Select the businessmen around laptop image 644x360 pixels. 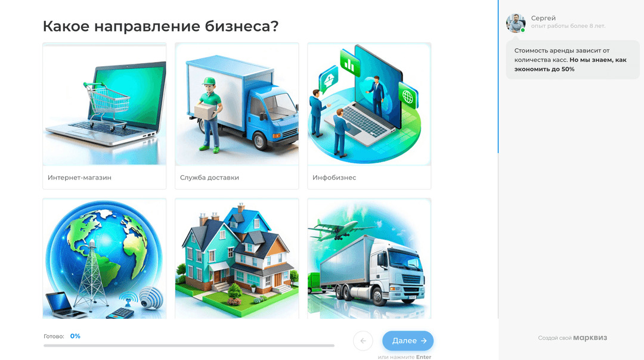(x=369, y=104)
